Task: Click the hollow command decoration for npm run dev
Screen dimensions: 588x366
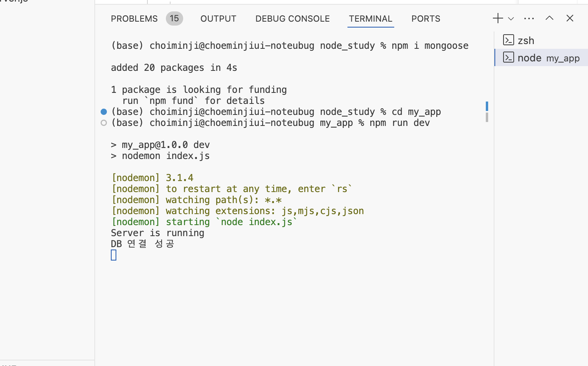Action: pyautogui.click(x=104, y=123)
